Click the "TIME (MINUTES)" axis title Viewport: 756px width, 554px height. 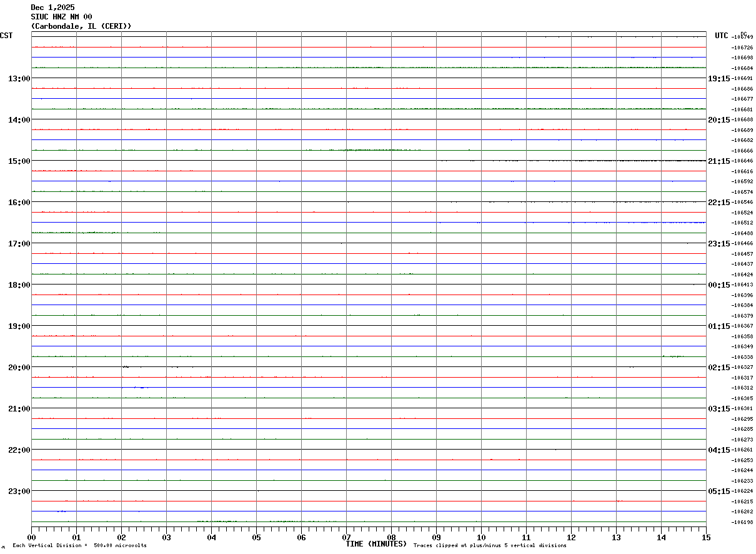pyautogui.click(x=376, y=544)
